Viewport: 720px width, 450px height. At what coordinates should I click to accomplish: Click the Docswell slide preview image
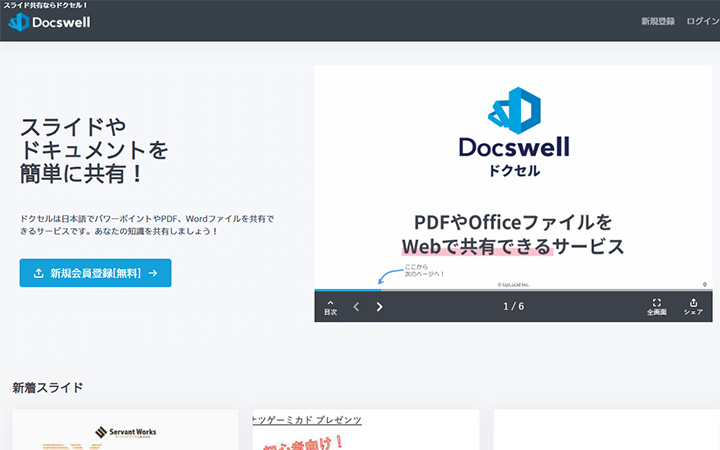513,177
